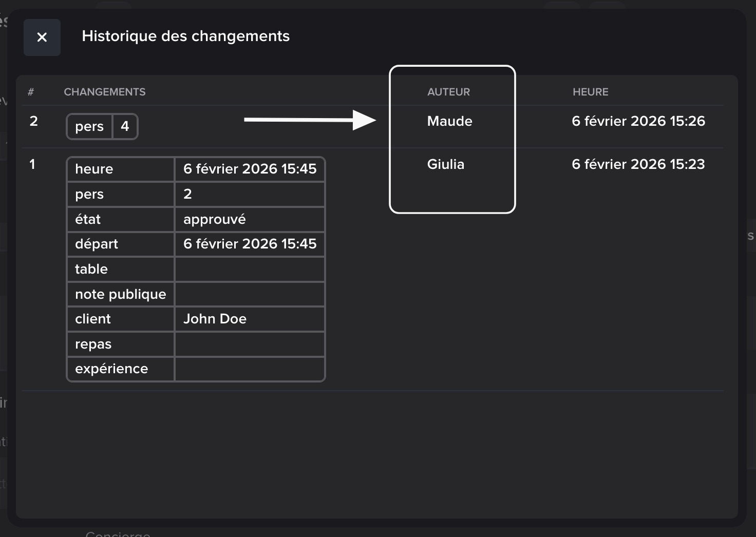Click the départ label cell
Image resolution: width=756 pixels, height=537 pixels.
(x=97, y=244)
